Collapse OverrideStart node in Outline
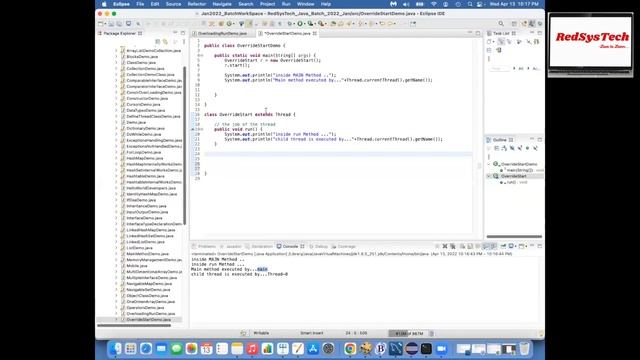 [x=489, y=176]
